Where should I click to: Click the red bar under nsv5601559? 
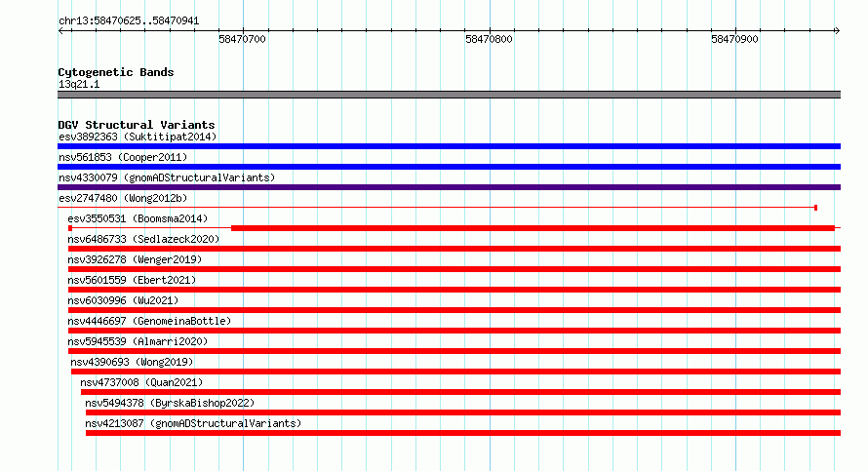454,290
